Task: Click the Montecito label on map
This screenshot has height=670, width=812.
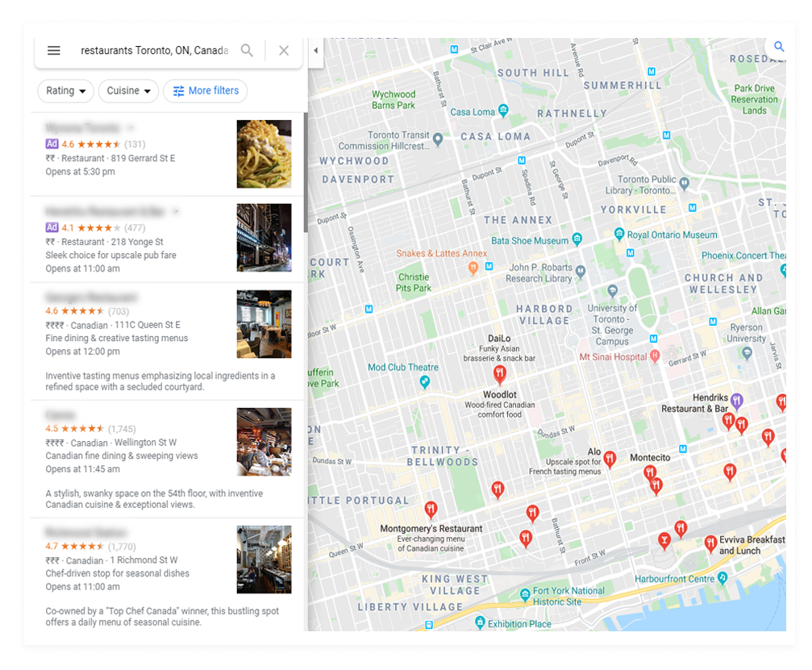Action: pyautogui.click(x=650, y=458)
